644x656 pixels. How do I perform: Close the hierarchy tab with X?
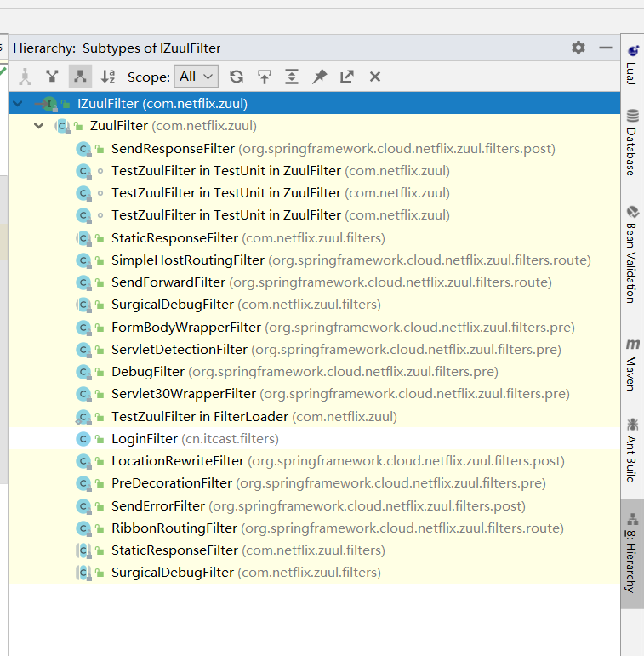375,77
